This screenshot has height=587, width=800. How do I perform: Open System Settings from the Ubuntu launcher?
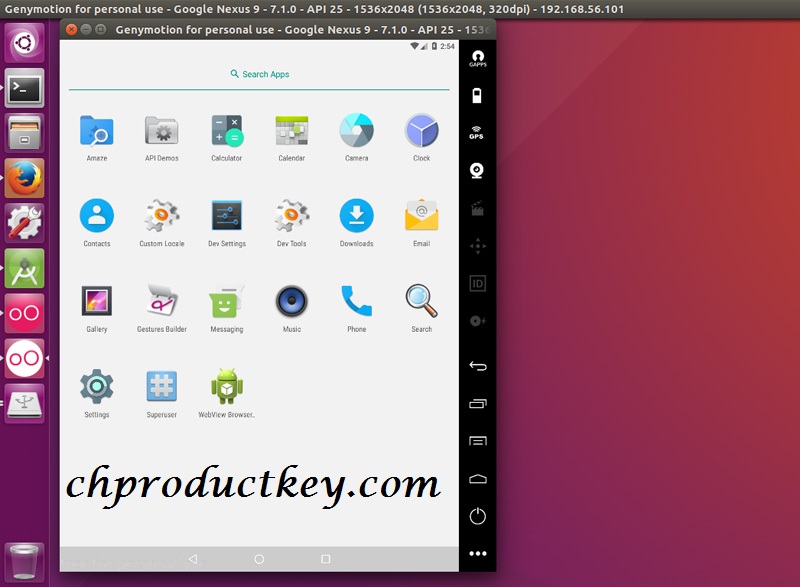[24, 223]
